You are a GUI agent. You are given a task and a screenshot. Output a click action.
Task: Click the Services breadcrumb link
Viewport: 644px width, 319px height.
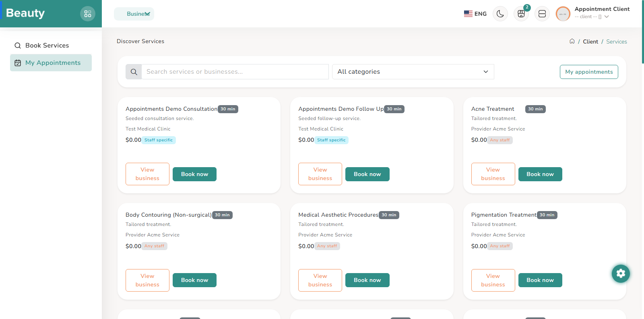tap(617, 41)
